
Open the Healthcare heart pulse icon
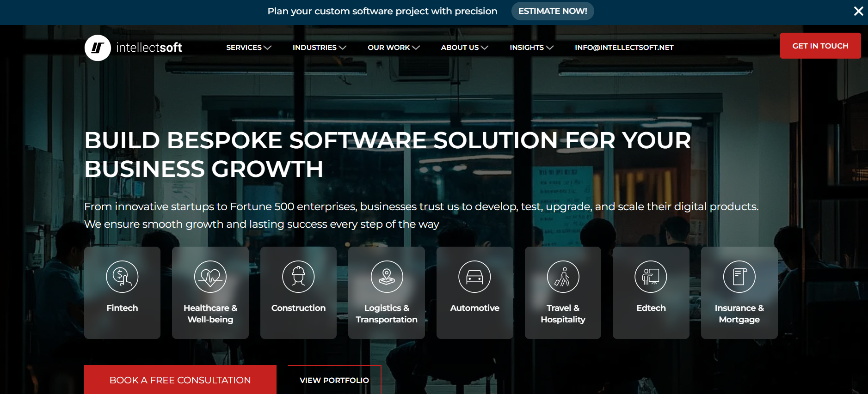coord(210,277)
